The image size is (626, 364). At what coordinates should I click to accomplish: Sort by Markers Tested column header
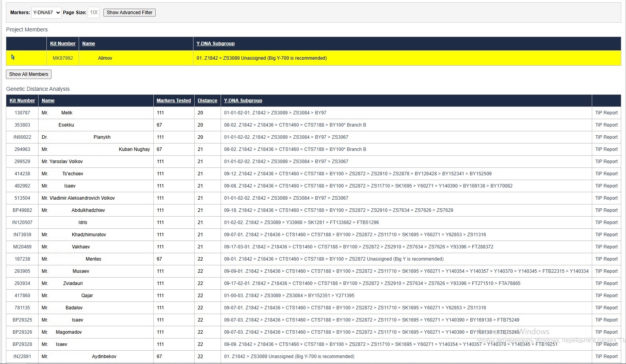tap(173, 101)
